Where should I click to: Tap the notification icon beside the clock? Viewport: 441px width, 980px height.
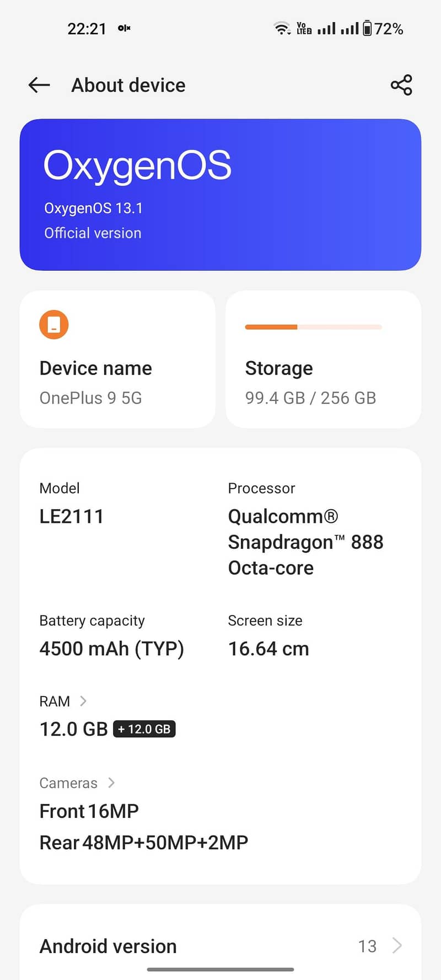tap(124, 28)
